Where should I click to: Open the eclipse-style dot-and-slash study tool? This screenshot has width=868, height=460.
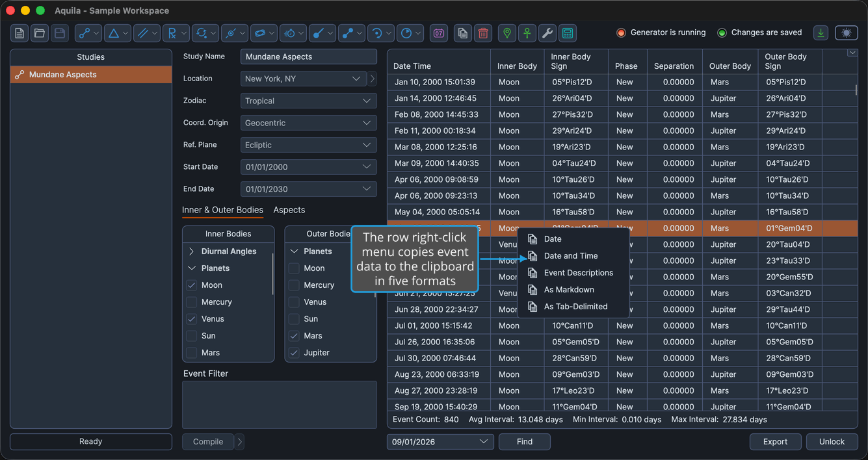pyautogui.click(x=235, y=33)
